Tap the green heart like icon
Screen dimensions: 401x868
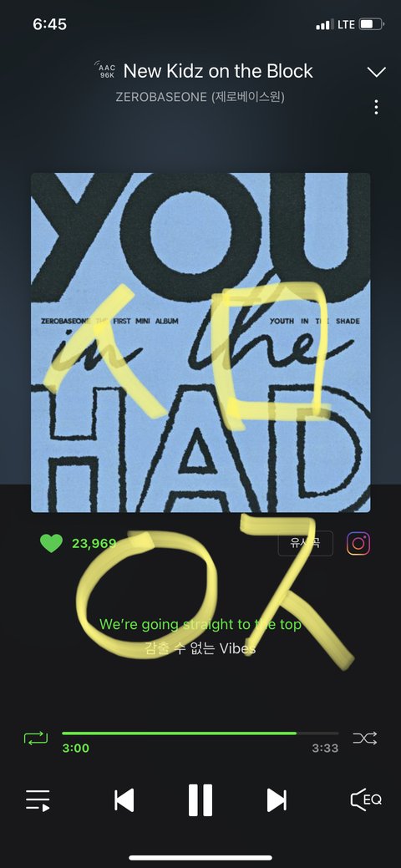coord(52,543)
